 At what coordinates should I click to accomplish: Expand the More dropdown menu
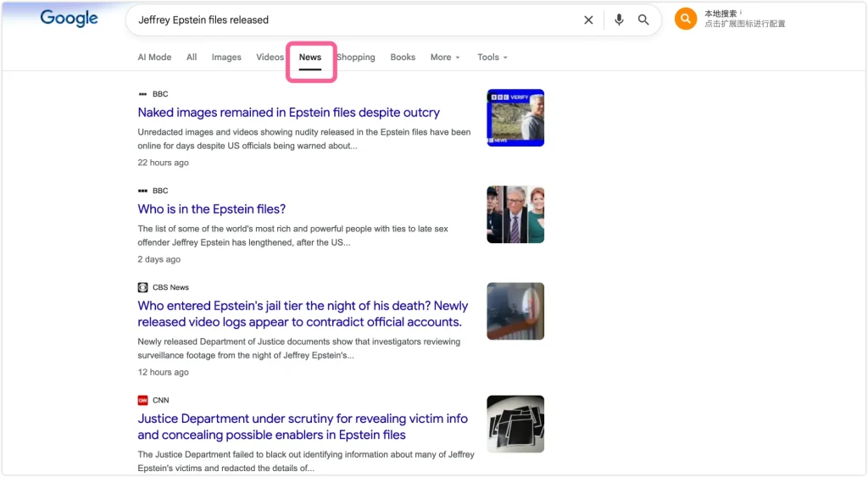click(x=445, y=58)
